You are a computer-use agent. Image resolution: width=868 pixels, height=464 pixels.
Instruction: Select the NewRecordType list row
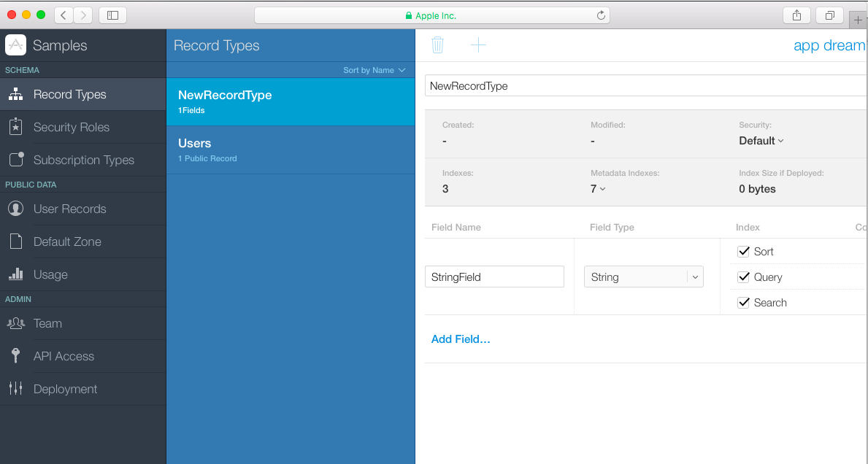pyautogui.click(x=291, y=101)
